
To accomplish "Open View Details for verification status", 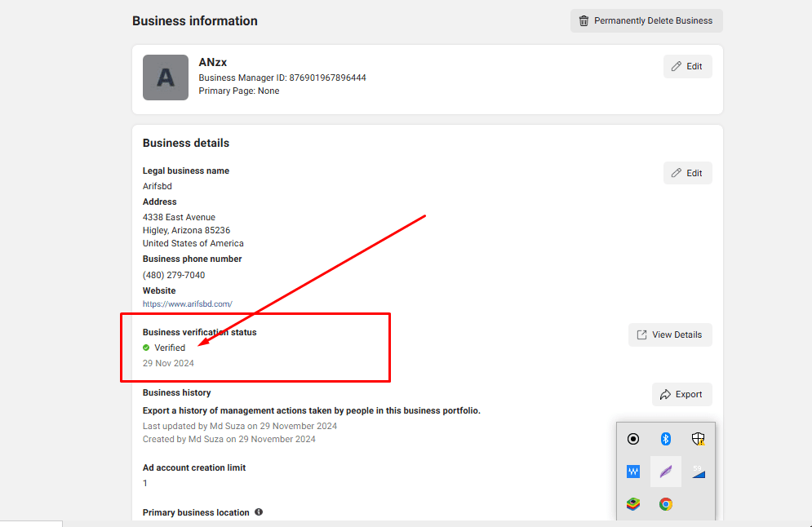I will click(x=669, y=334).
